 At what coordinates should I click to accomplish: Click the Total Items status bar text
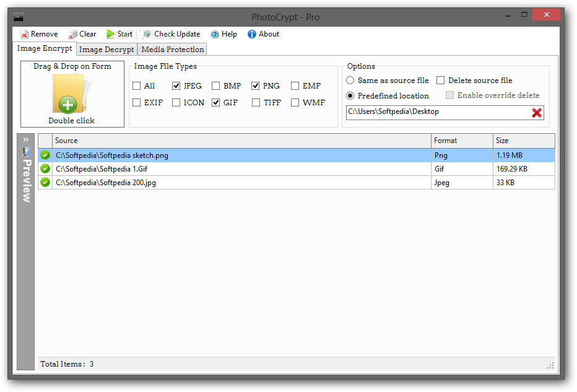coord(67,364)
